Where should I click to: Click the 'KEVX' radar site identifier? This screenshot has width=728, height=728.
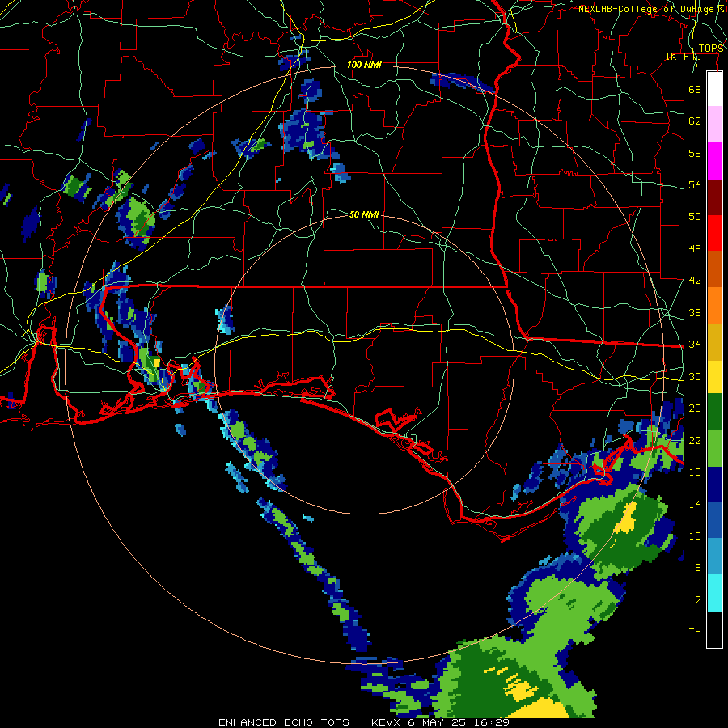pos(387,722)
